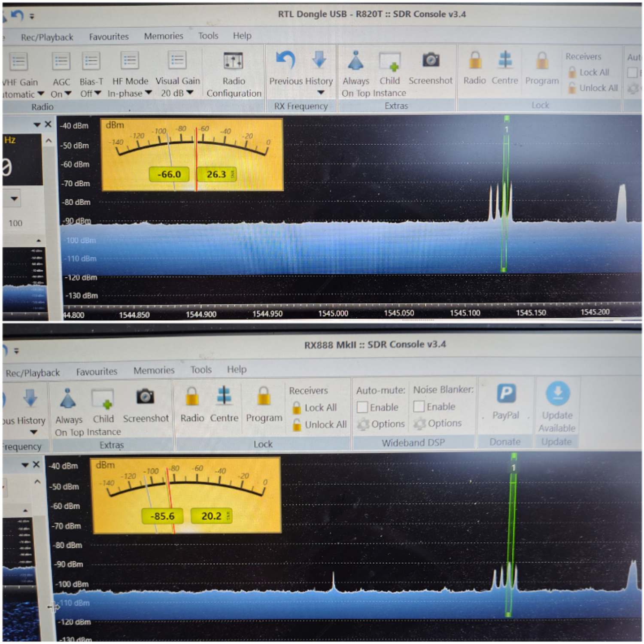This screenshot has height=644, width=644.
Task: Click the -70 dBm label on the RX888 MkII scale
Action: point(67,526)
